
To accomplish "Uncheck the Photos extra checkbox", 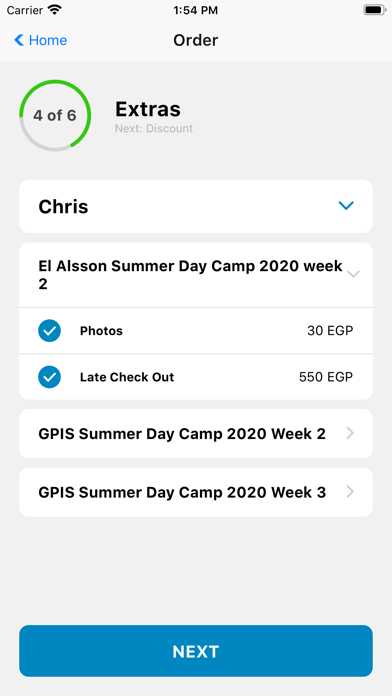I will click(49, 331).
